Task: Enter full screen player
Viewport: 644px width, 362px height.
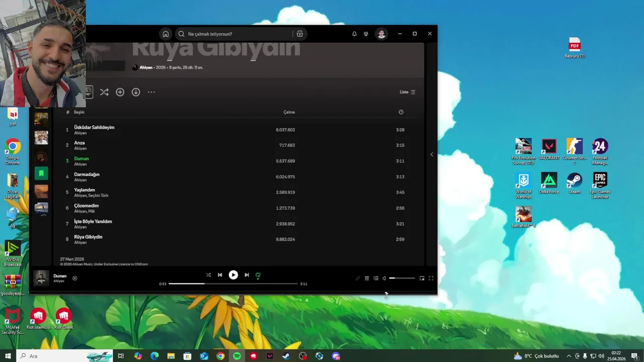Action: click(x=431, y=278)
